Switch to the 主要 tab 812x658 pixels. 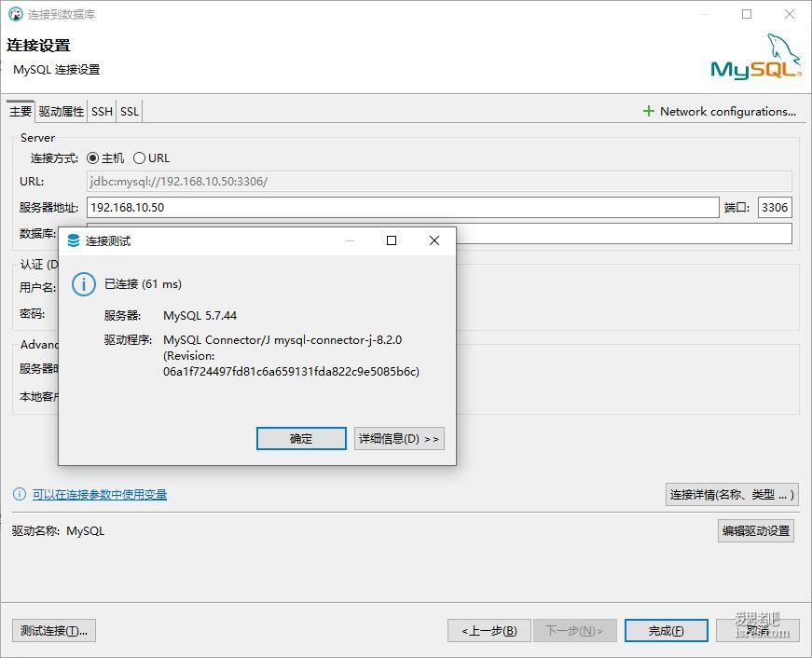(21, 111)
